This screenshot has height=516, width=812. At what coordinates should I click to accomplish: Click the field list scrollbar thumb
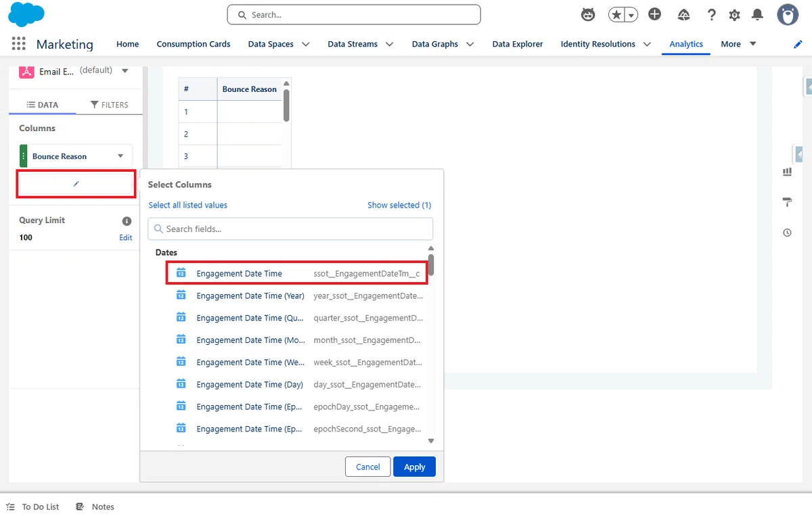click(x=431, y=264)
